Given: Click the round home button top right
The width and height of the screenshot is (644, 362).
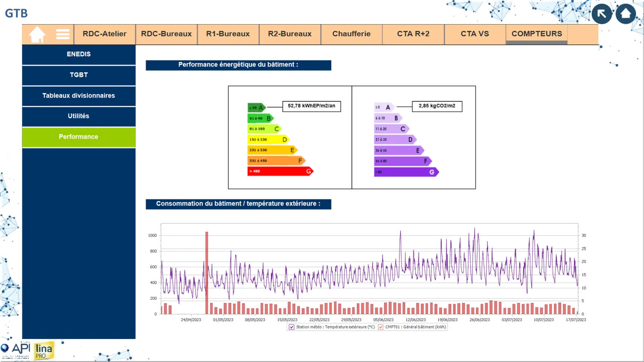Looking at the screenshot, I should 625,14.
